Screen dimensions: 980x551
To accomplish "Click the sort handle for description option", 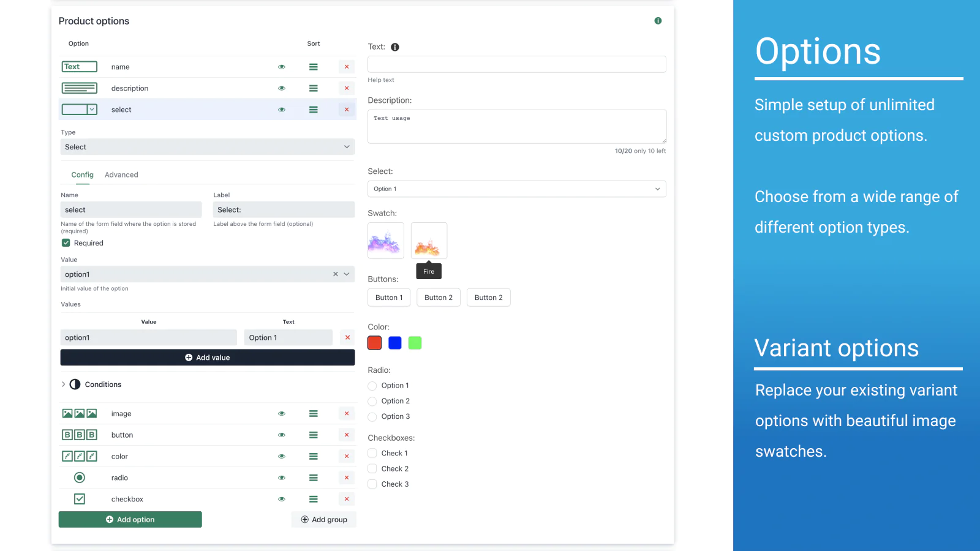I will [x=314, y=88].
